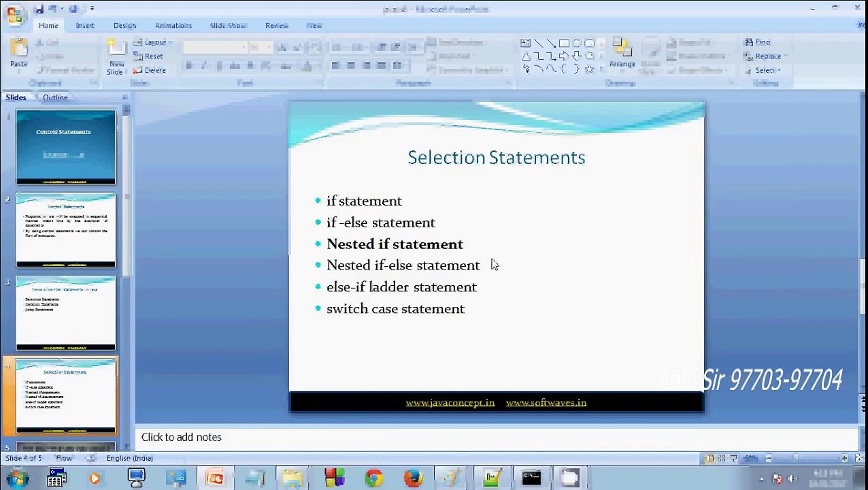Image resolution: width=868 pixels, height=490 pixels.
Task: Expand the shapes gallery More arrow
Action: tap(601, 69)
